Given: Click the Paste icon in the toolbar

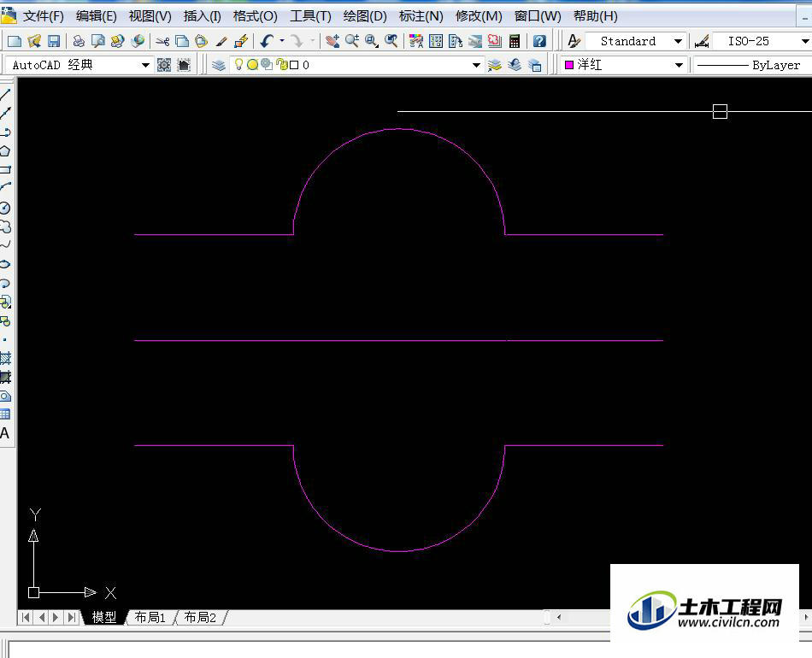Looking at the screenshot, I should [202, 41].
